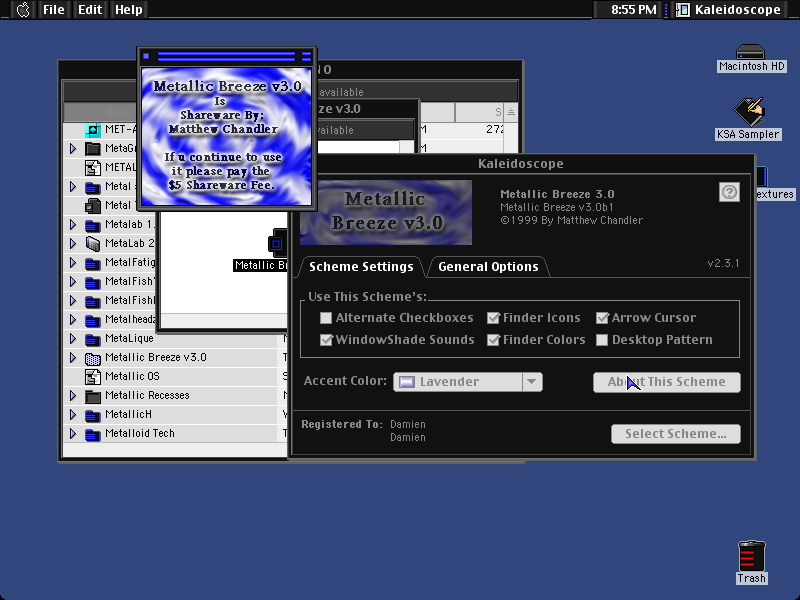
Task: Expand the Metalhead folder triangle
Action: coord(73,320)
